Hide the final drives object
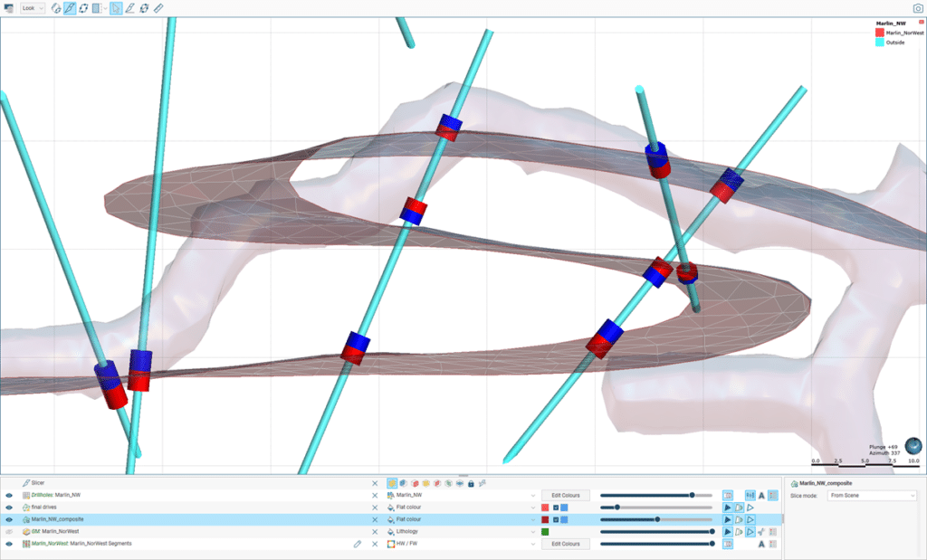The image size is (927, 560). pos(9,508)
